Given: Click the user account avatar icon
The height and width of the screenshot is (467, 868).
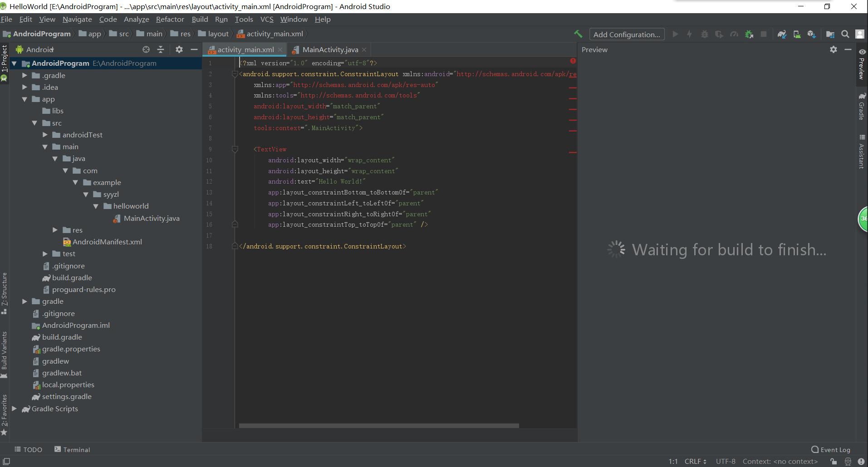Looking at the screenshot, I should pos(860,34).
